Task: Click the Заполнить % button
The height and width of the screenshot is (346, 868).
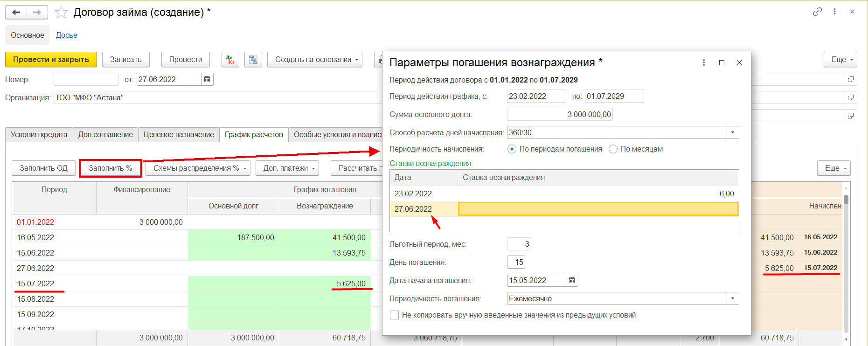Action: click(111, 168)
